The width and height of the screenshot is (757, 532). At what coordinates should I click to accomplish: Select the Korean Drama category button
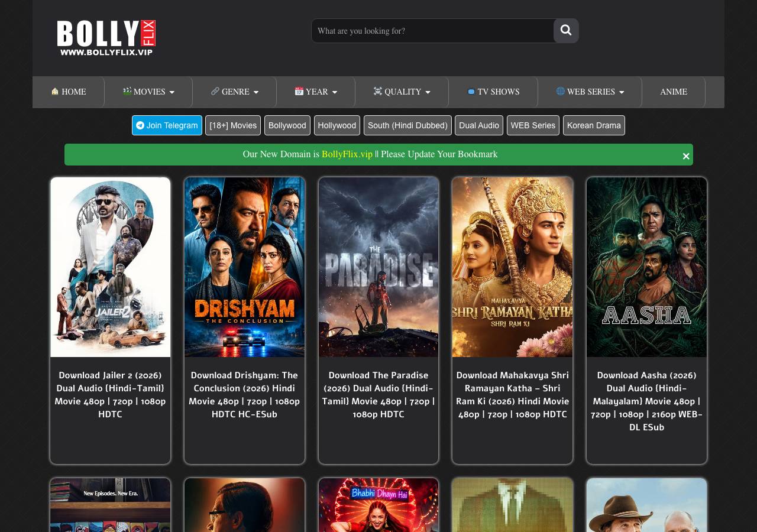(x=594, y=125)
